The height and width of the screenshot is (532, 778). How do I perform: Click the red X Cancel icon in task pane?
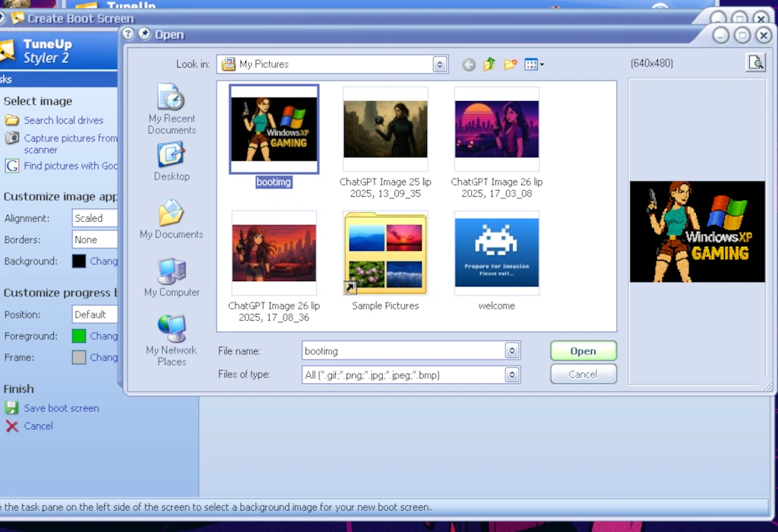(12, 426)
